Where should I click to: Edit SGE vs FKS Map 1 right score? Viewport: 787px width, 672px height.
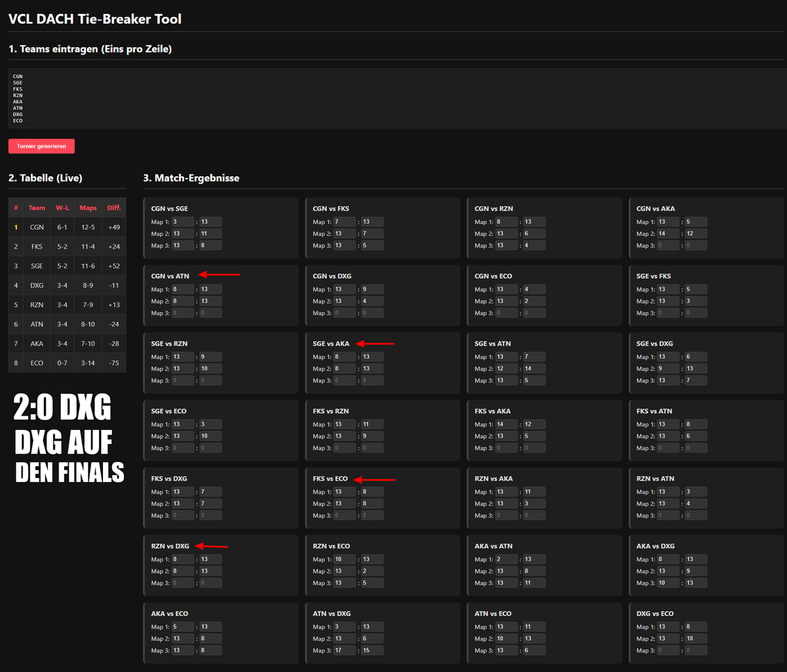pyautogui.click(x=696, y=289)
